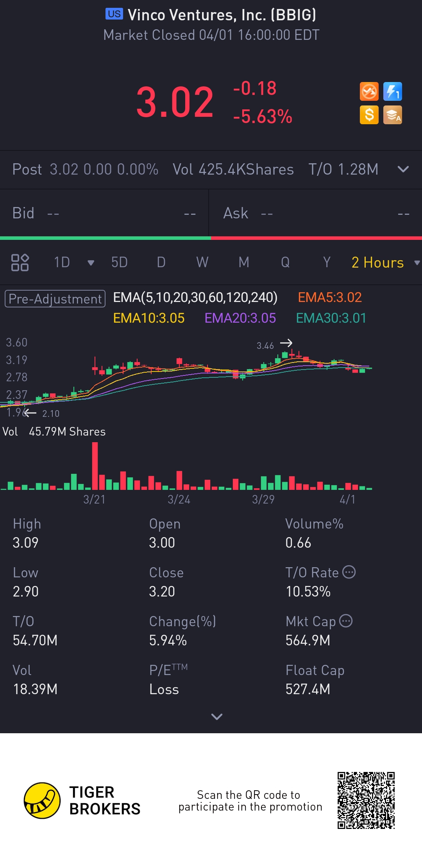Tap the yellow dollar sign badge icon
Viewport: 422px width, 868px height.
point(369,115)
